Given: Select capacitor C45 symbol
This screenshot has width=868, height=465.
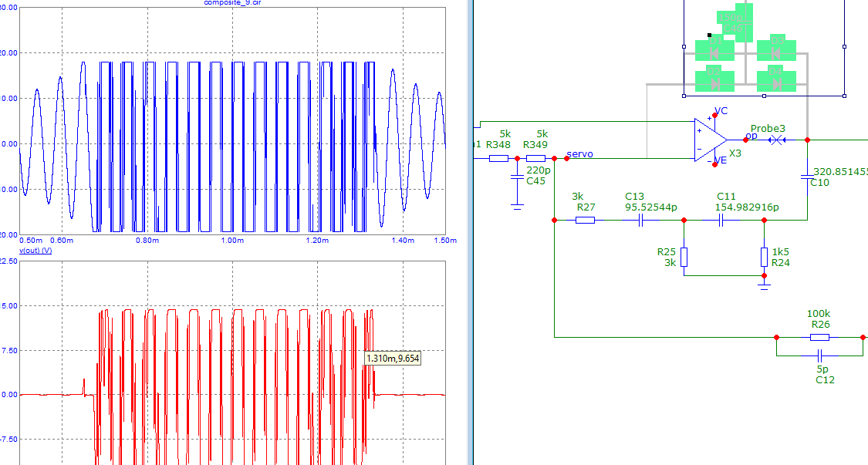Looking at the screenshot, I should (517, 177).
